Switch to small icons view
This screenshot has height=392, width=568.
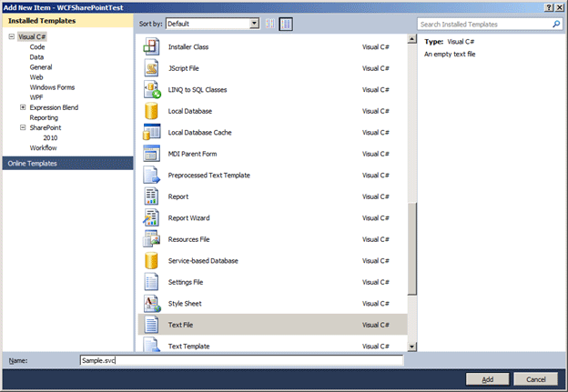pyautogui.click(x=270, y=24)
